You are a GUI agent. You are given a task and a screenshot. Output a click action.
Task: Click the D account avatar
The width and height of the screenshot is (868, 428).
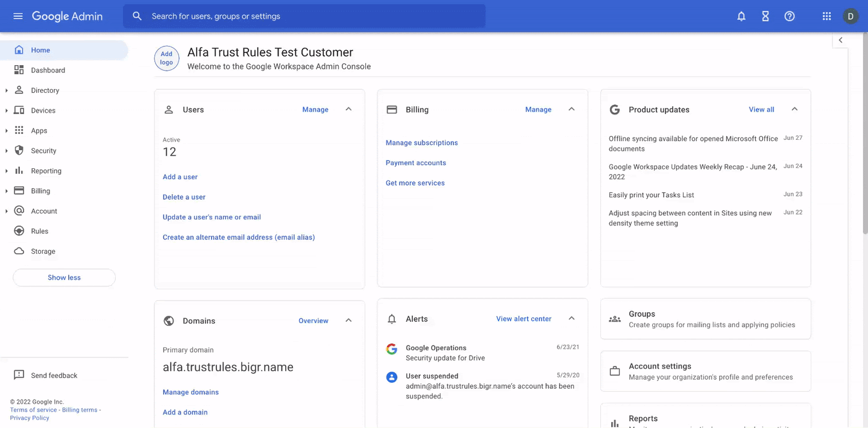851,16
